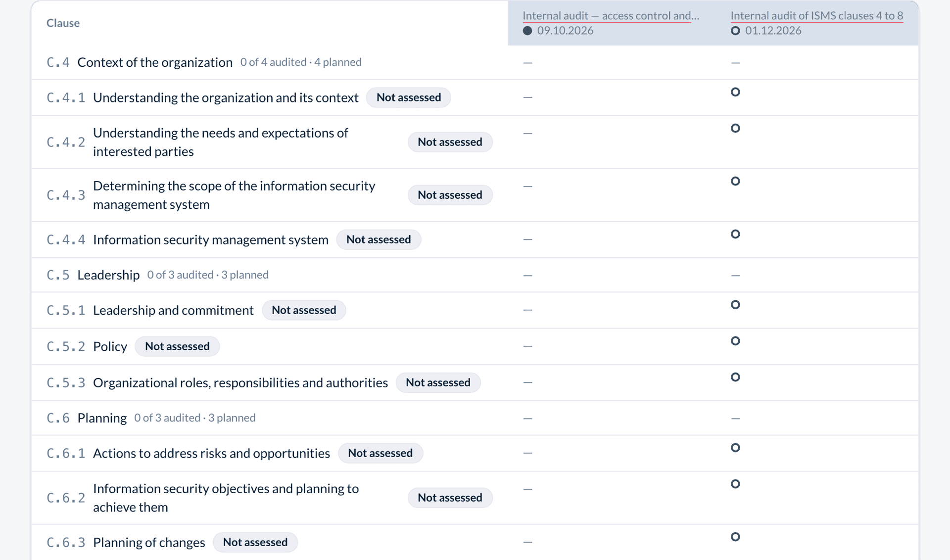Click filled status dot beside 09.10.2026
Image resolution: width=950 pixels, height=560 pixels.
[x=527, y=31]
